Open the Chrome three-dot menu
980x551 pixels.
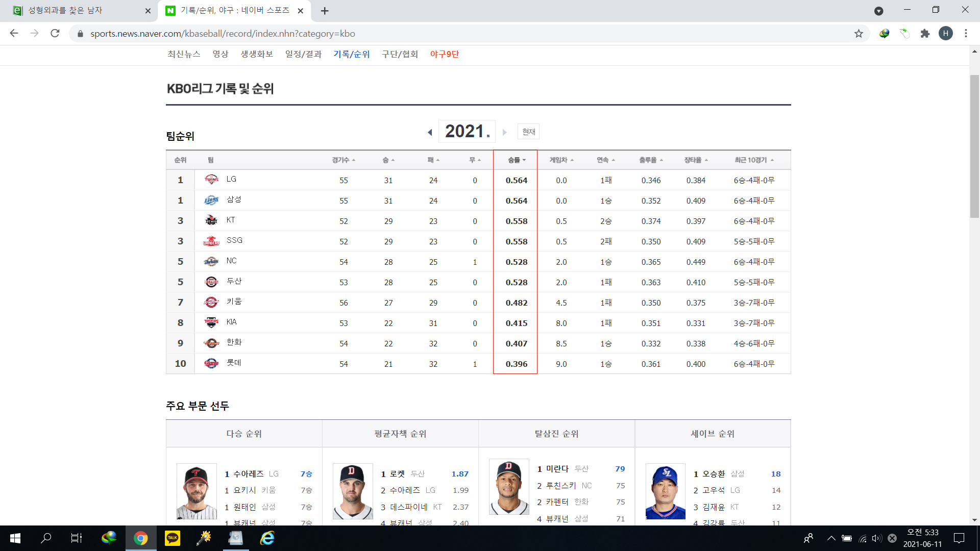click(966, 33)
